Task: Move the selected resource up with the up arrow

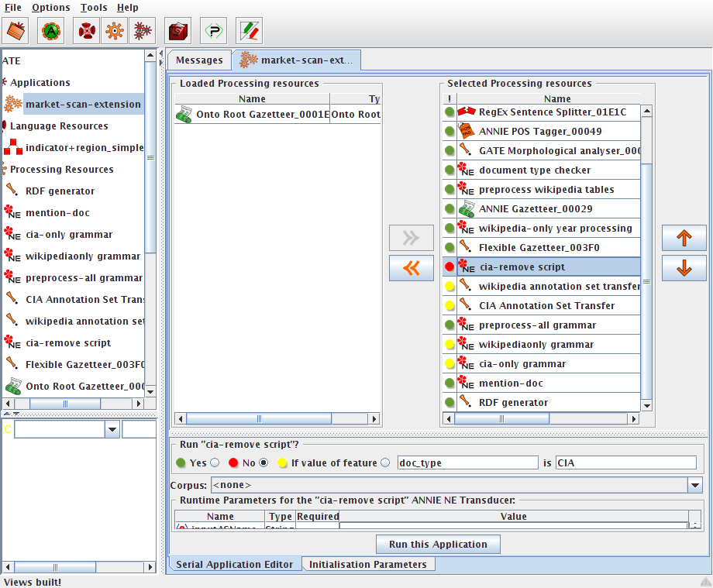Action: (684, 238)
